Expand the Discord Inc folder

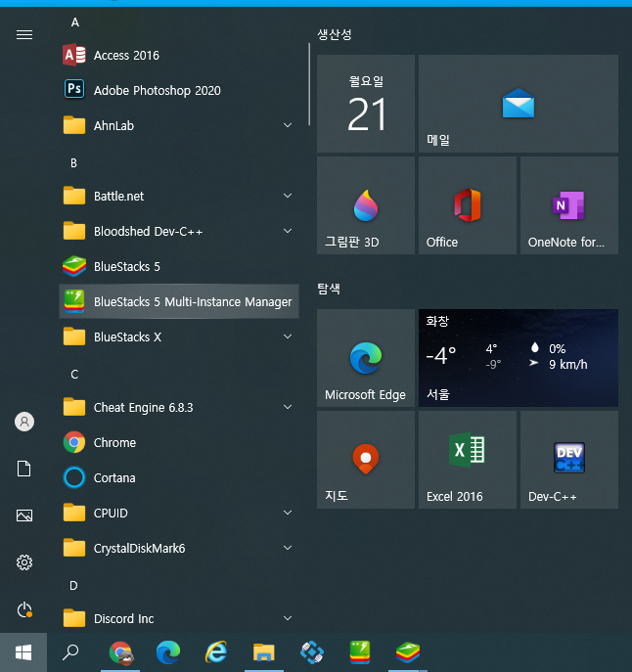coord(179,618)
